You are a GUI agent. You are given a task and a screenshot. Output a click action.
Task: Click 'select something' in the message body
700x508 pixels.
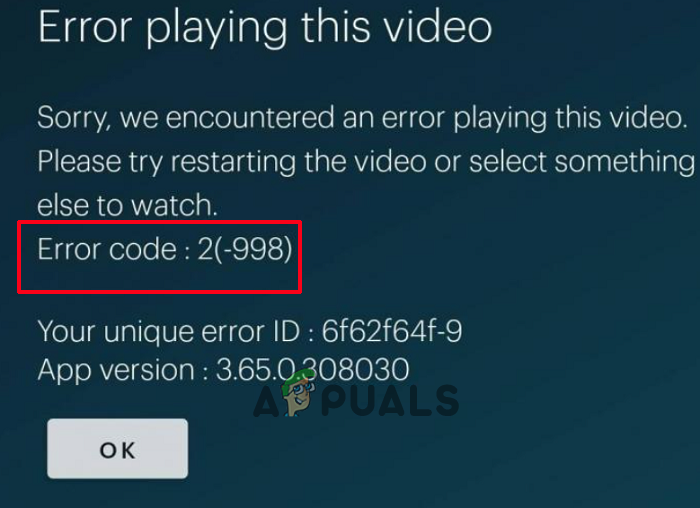click(582, 162)
